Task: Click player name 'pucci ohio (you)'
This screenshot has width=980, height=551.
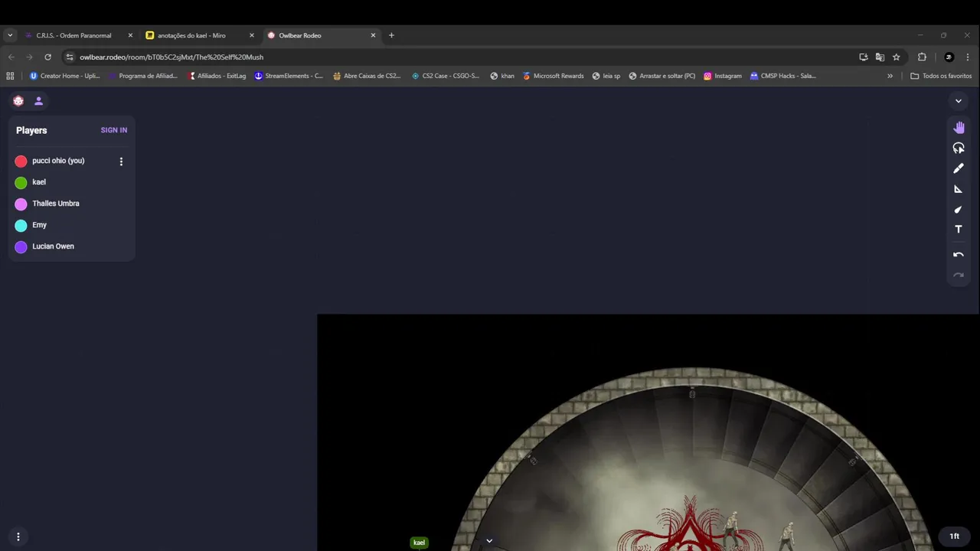Action: [x=58, y=161]
